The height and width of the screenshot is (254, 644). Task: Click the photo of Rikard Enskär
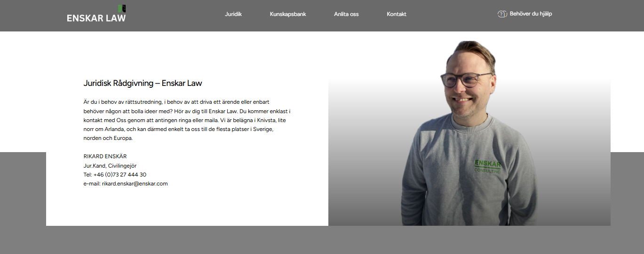pyautogui.click(x=469, y=133)
